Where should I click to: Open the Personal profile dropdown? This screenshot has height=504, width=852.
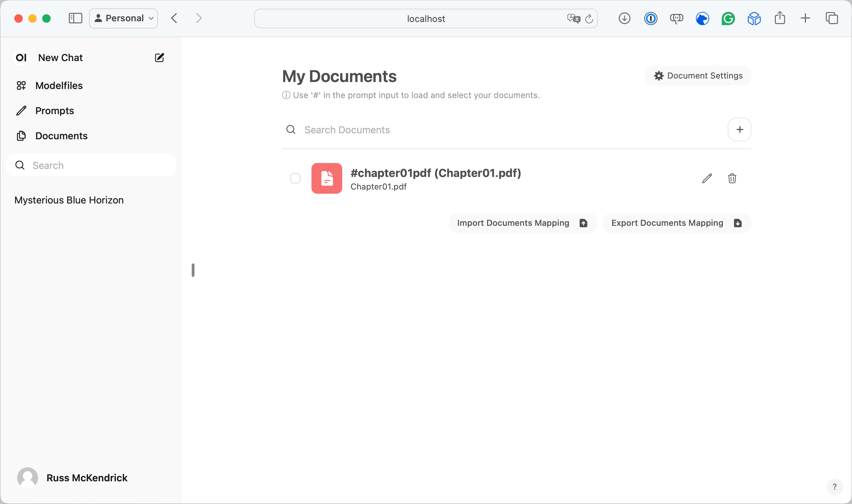tap(124, 18)
